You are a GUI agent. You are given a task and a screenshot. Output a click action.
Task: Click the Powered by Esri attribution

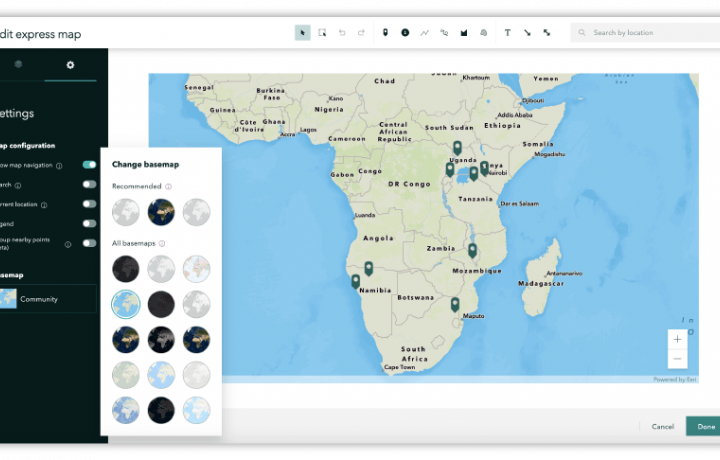pyautogui.click(x=675, y=380)
